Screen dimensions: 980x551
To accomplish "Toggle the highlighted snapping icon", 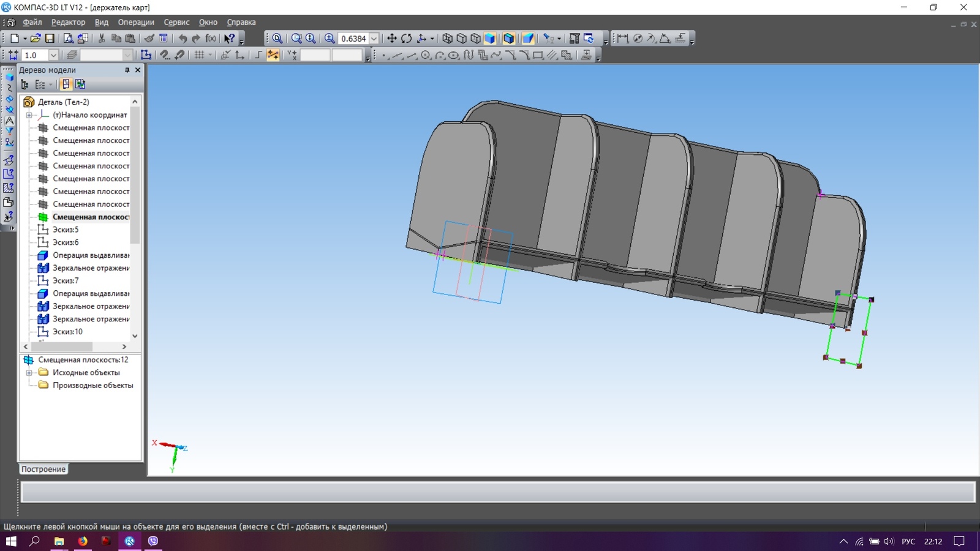I will click(x=273, y=55).
